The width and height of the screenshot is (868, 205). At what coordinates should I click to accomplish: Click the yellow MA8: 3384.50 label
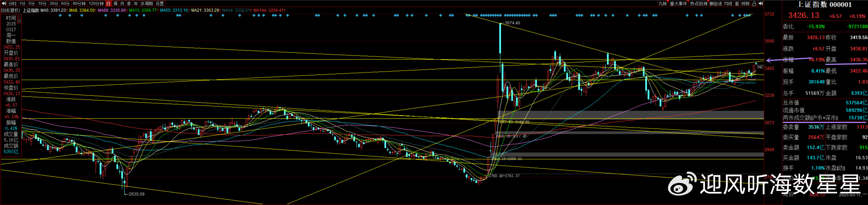[x=83, y=10]
